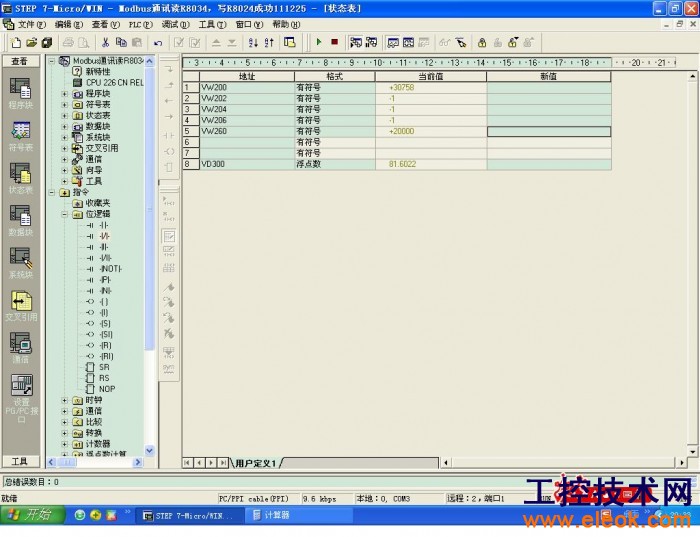Viewport: 700px width, 537px height.
Task: Expand the 交叉引用 tree node
Action: tap(65, 148)
